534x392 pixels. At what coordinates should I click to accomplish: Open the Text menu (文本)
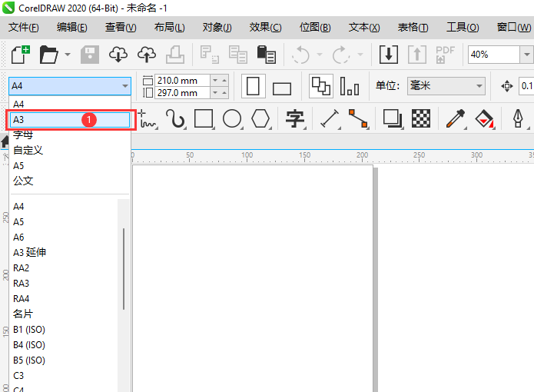[x=364, y=27]
